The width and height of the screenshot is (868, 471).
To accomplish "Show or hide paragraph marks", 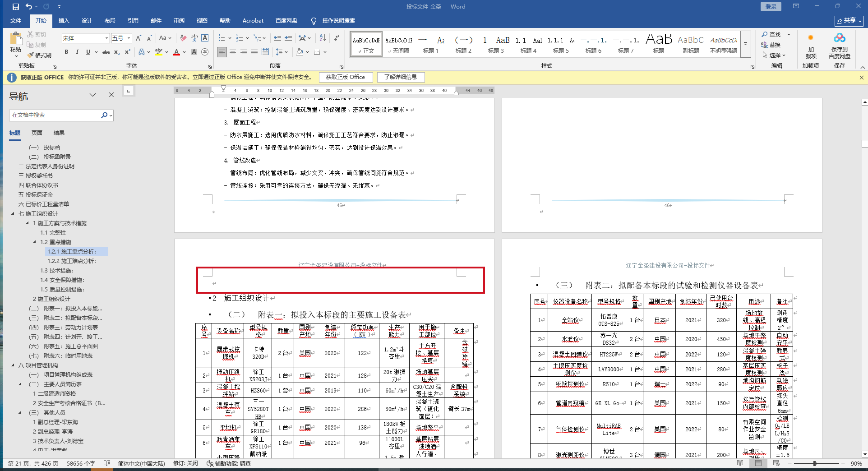I will pos(337,38).
